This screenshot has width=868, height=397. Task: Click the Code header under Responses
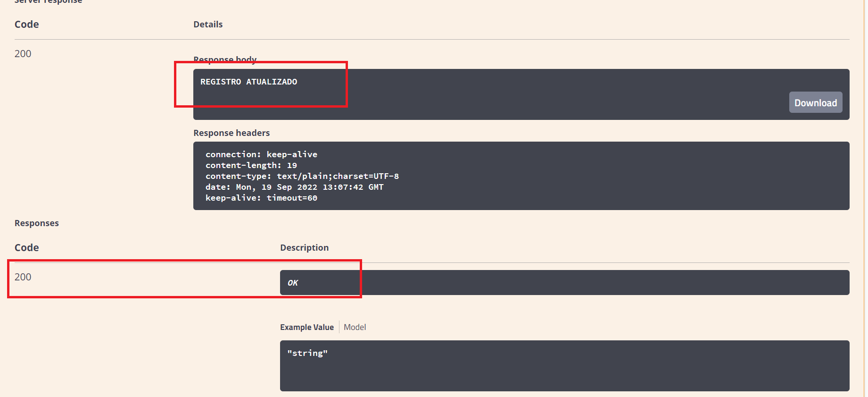(x=27, y=248)
